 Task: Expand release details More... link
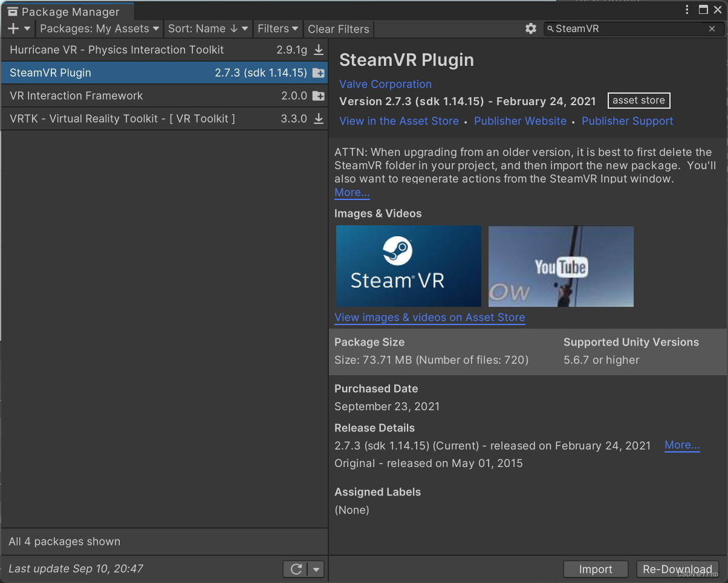(x=682, y=445)
